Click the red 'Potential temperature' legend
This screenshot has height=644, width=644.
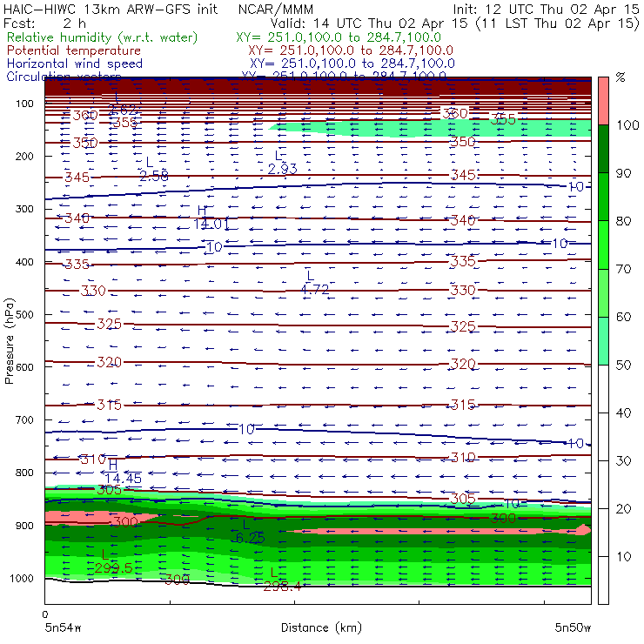(74, 50)
